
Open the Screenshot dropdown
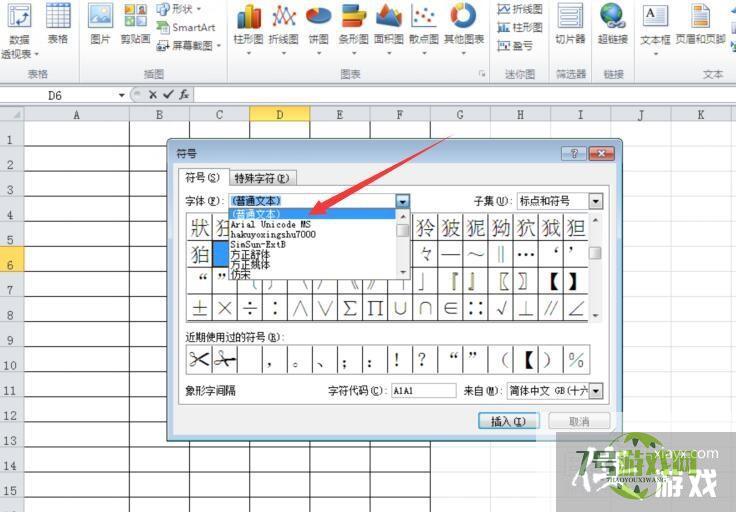(189, 46)
